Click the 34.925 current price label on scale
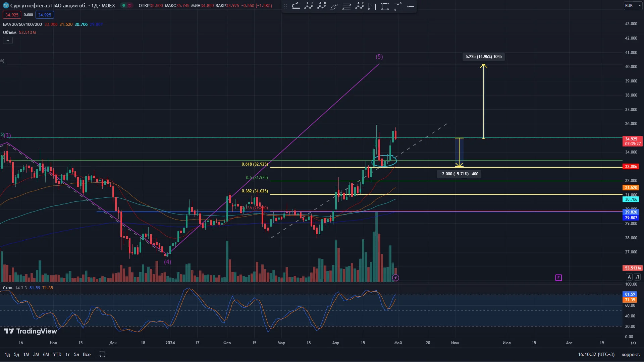Screen dimensions: 644x362 [x=633, y=141]
